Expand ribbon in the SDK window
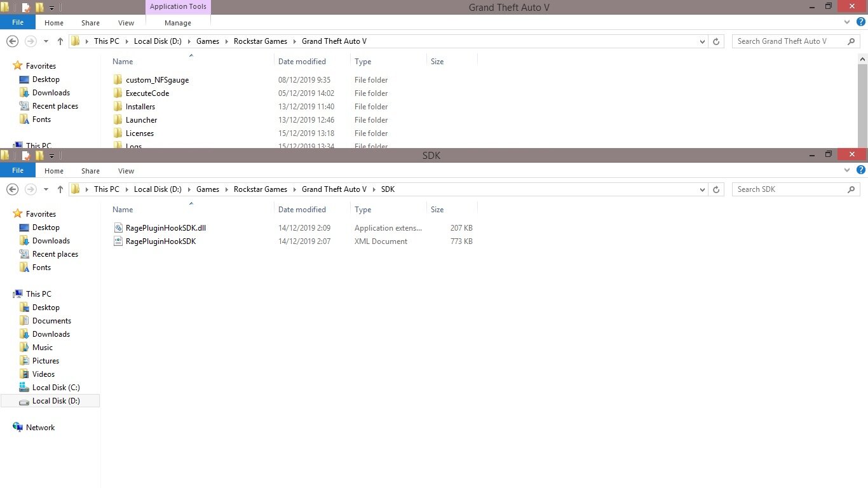The width and height of the screenshot is (868, 488). click(847, 170)
